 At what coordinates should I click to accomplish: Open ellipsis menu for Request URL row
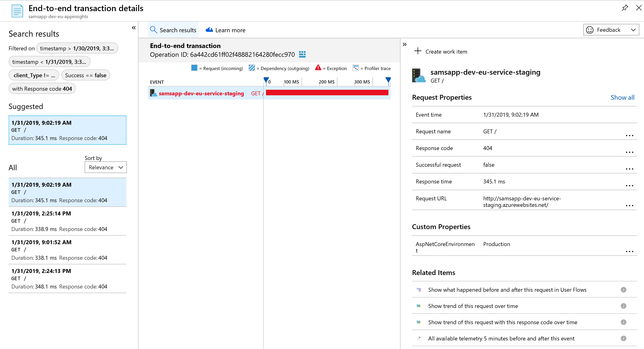629,205
